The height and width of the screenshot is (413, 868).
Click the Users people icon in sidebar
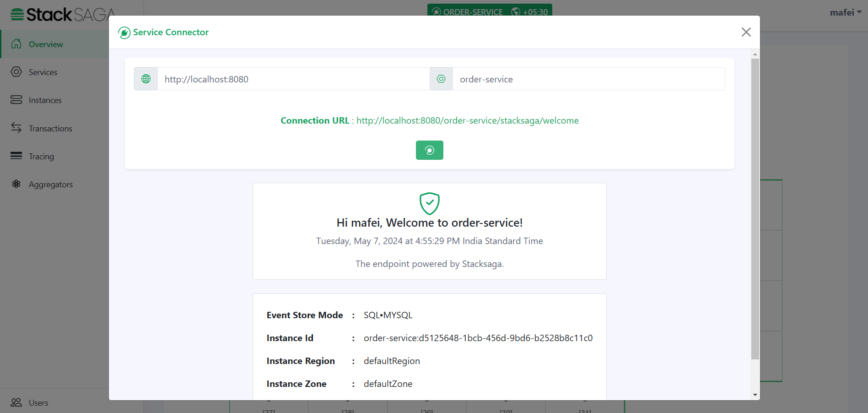pyautogui.click(x=16, y=402)
